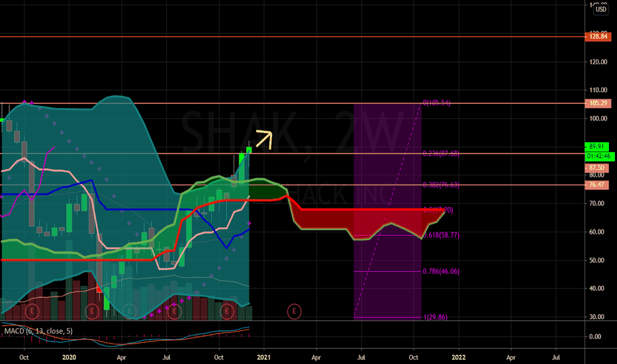
Task: Open the USD currency selector
Action: pos(601,9)
